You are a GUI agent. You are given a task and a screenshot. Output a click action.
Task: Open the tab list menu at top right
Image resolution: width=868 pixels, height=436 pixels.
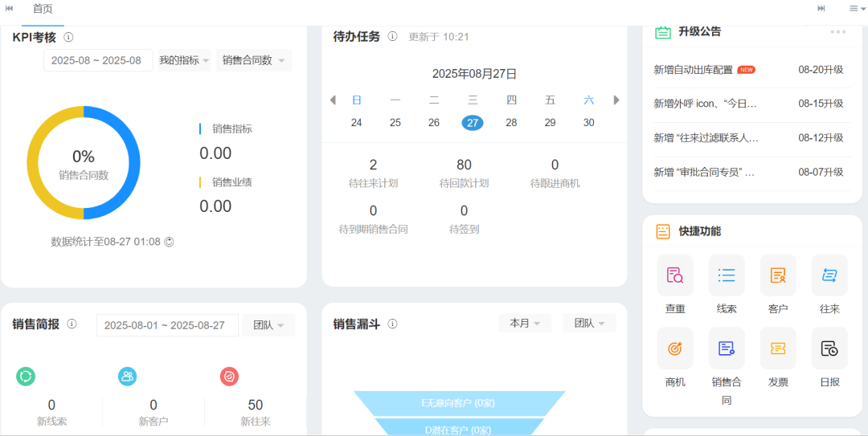[854, 9]
